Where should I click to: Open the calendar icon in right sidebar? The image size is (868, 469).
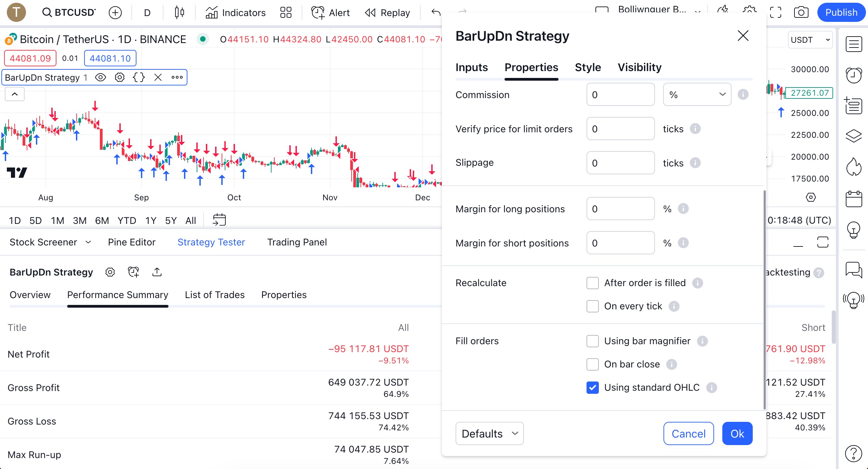pyautogui.click(x=854, y=199)
